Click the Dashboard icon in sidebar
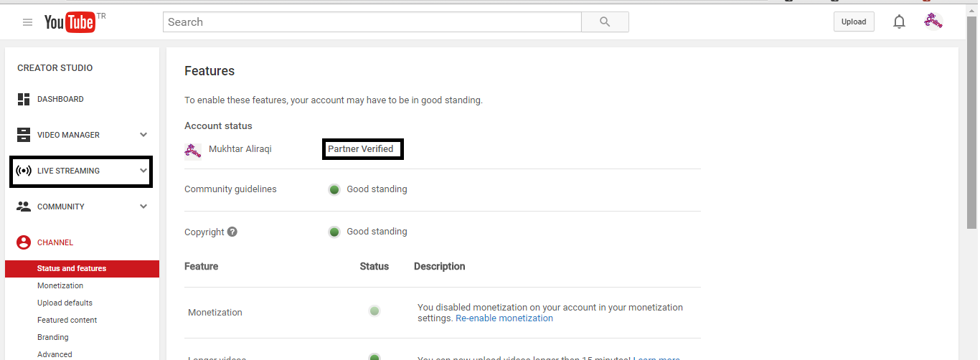This screenshot has height=360, width=980. [x=24, y=99]
